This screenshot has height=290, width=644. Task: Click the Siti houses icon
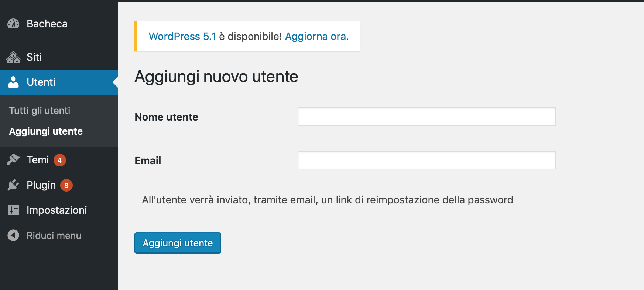click(13, 57)
